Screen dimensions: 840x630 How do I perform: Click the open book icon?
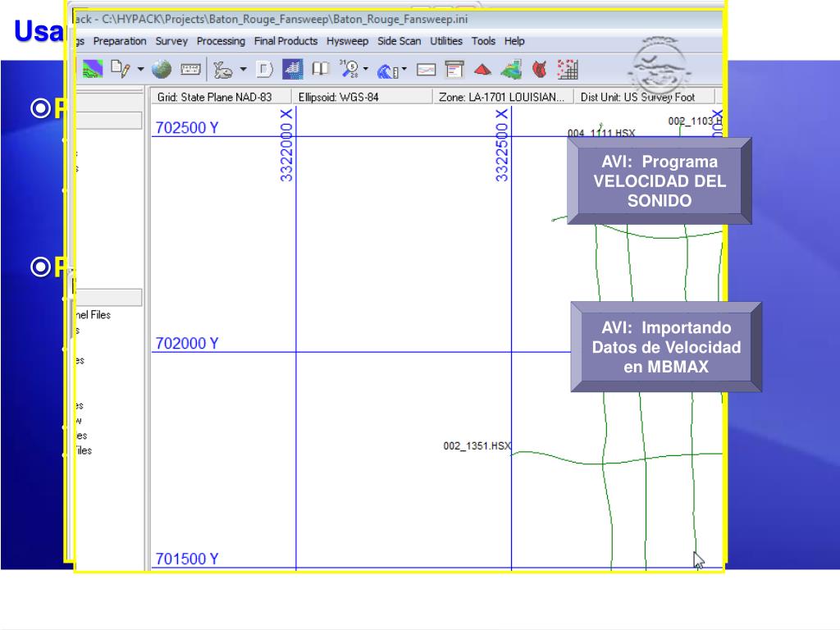coord(321,69)
